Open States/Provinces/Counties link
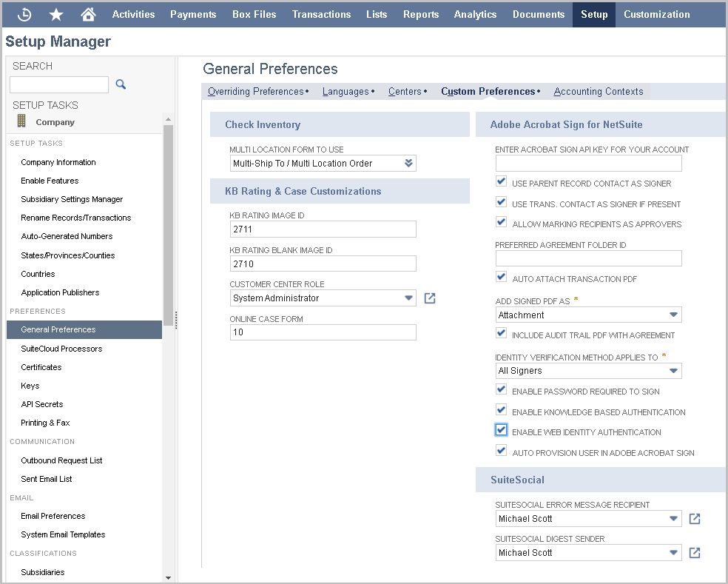This screenshot has width=728, height=584. click(68, 255)
